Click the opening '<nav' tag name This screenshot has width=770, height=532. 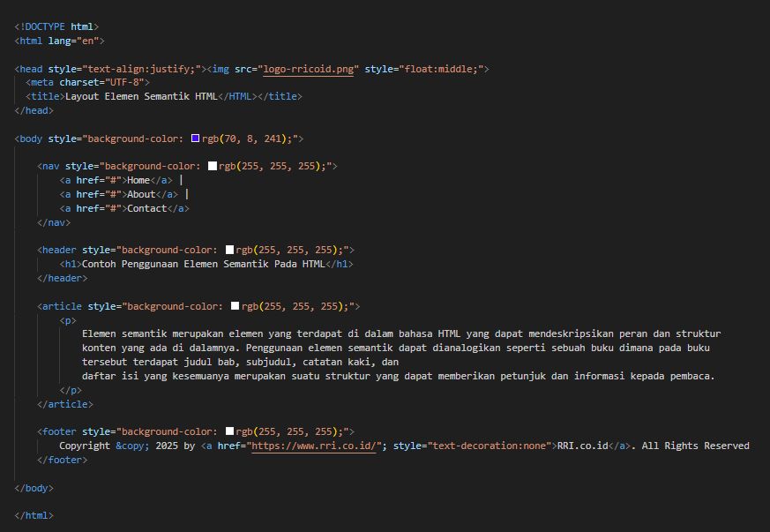point(49,166)
